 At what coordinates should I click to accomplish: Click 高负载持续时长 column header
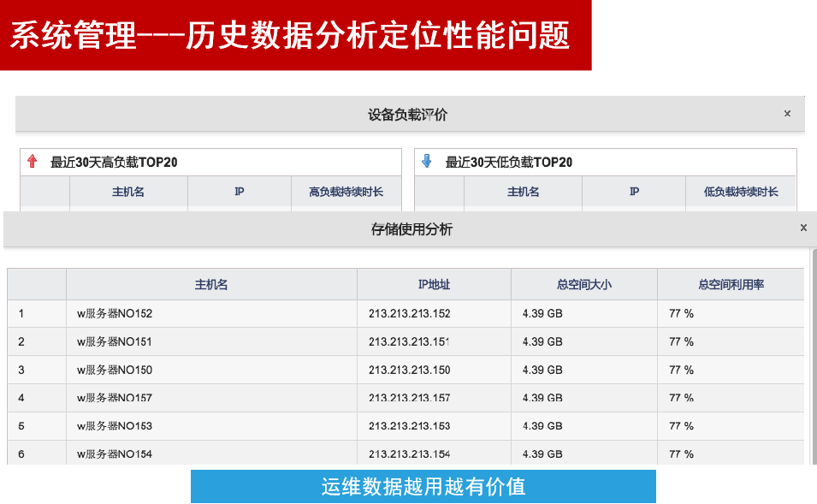pyautogui.click(x=346, y=192)
